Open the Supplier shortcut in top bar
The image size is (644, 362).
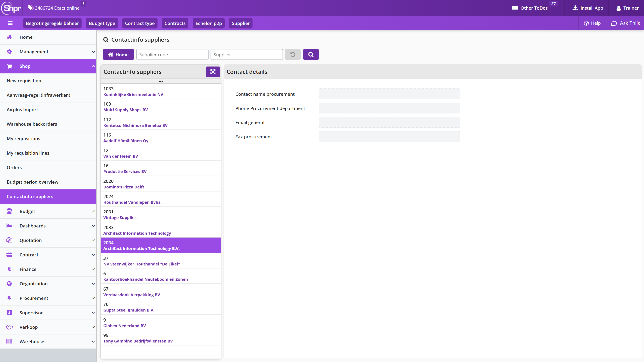(x=240, y=23)
